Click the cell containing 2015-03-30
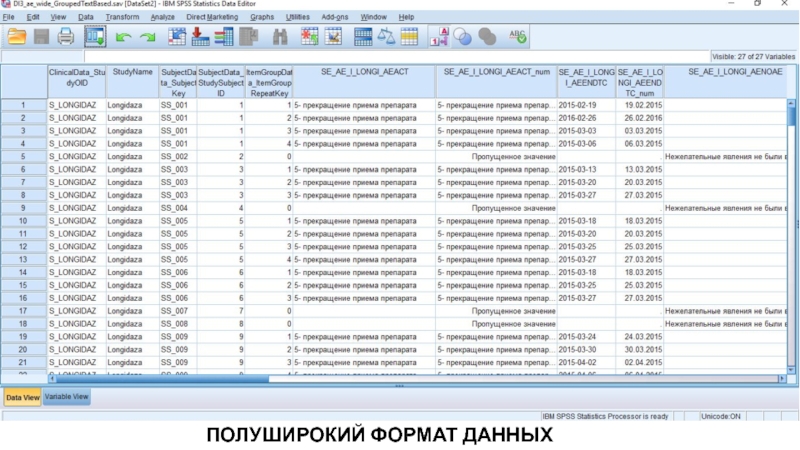The image size is (800, 450). pos(586,349)
